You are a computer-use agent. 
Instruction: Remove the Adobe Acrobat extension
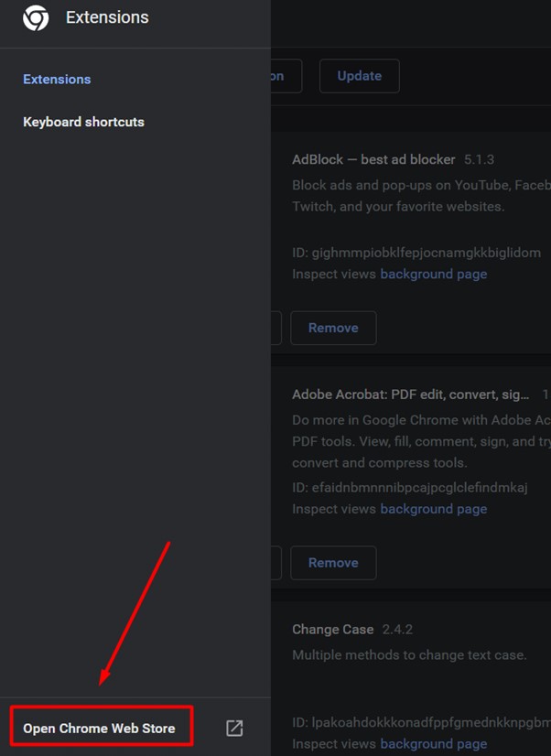(333, 563)
